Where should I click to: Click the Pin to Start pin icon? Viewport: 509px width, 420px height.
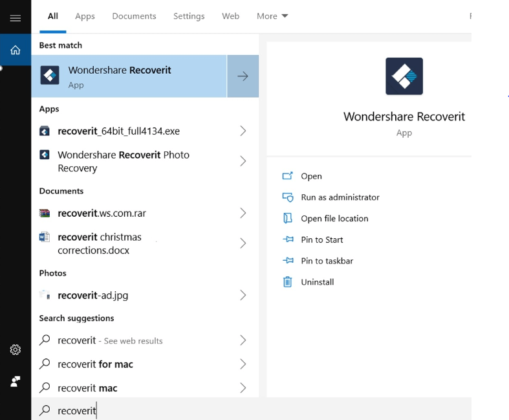point(288,239)
